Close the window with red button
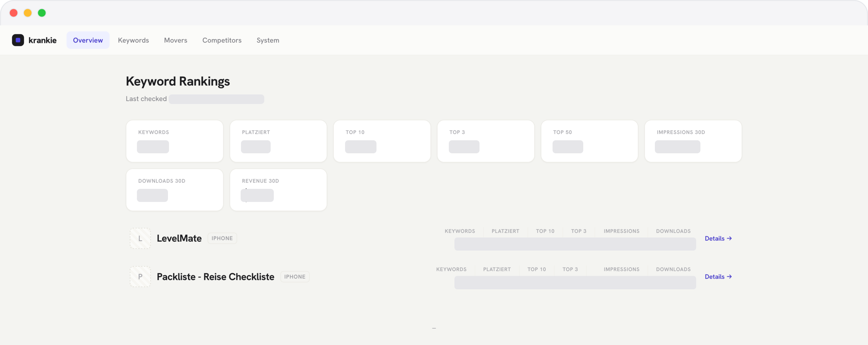 click(x=14, y=13)
